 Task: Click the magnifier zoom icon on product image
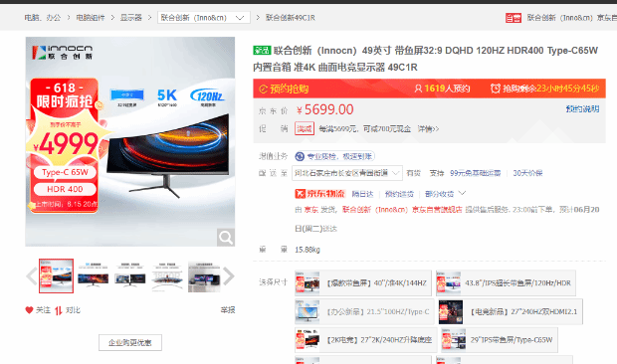click(x=226, y=238)
